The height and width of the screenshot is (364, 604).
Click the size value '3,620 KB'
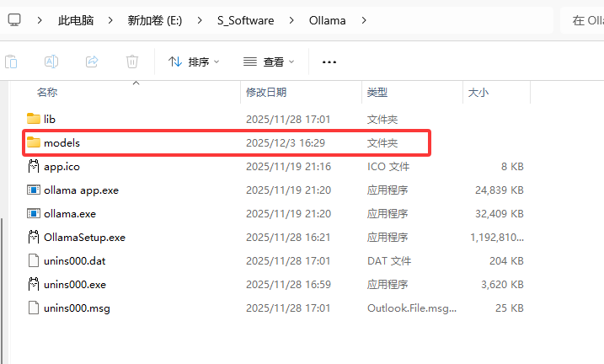tap(502, 285)
